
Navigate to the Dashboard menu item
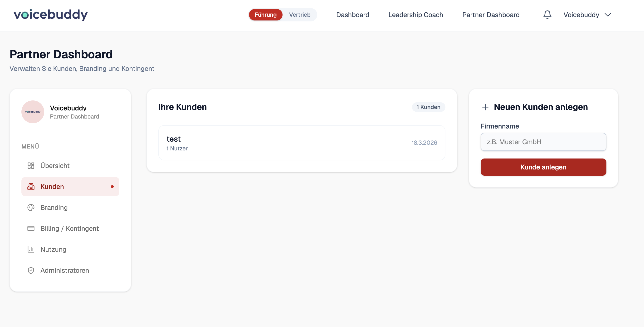(353, 15)
